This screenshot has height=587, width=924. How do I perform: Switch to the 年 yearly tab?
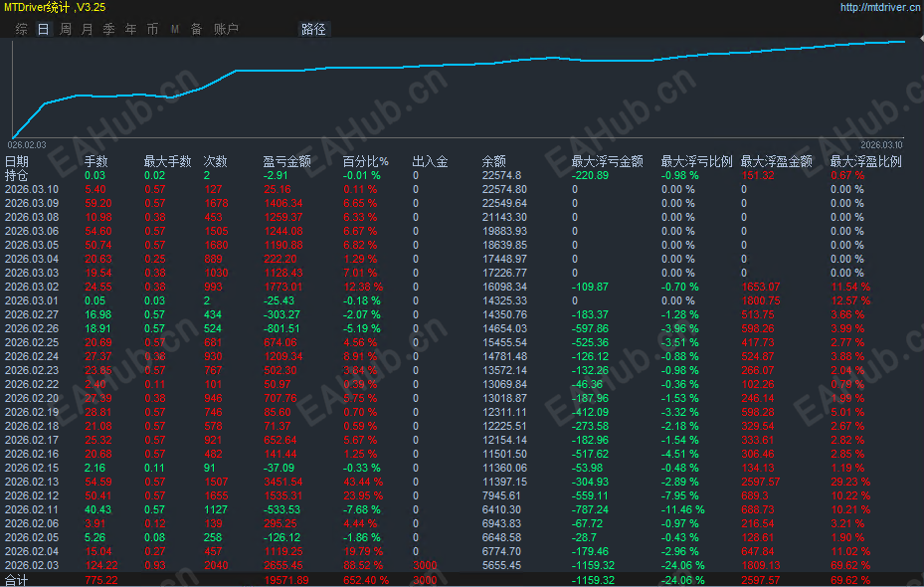tap(131, 29)
